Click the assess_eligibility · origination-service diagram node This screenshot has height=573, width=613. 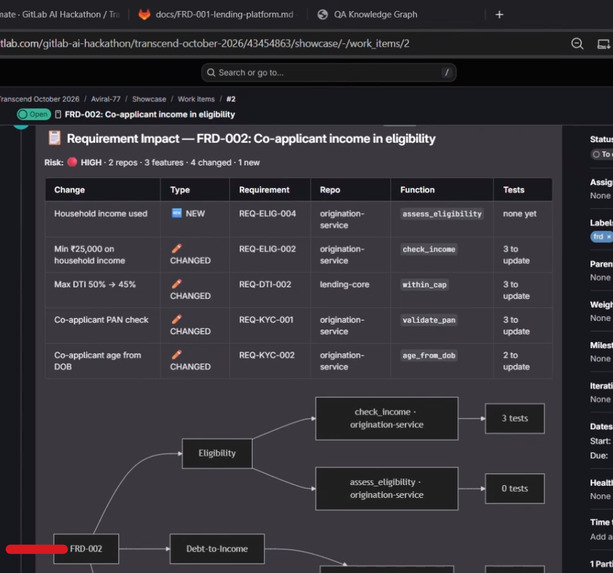pos(387,489)
